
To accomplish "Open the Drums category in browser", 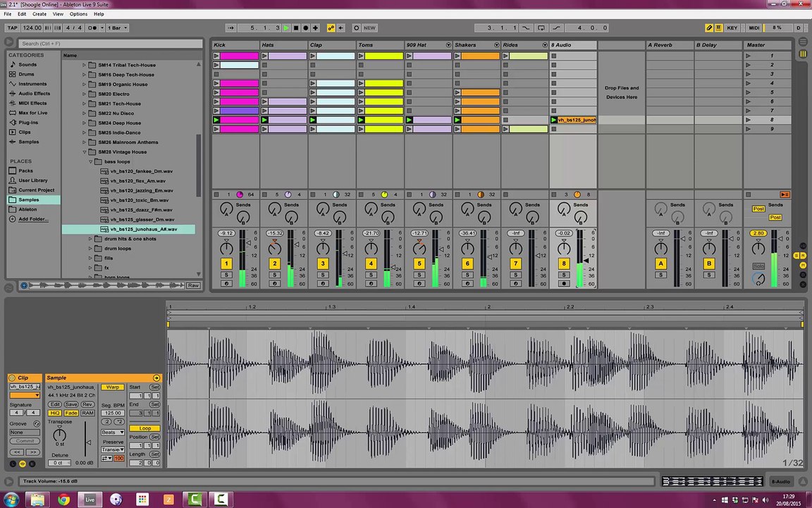I will point(26,74).
